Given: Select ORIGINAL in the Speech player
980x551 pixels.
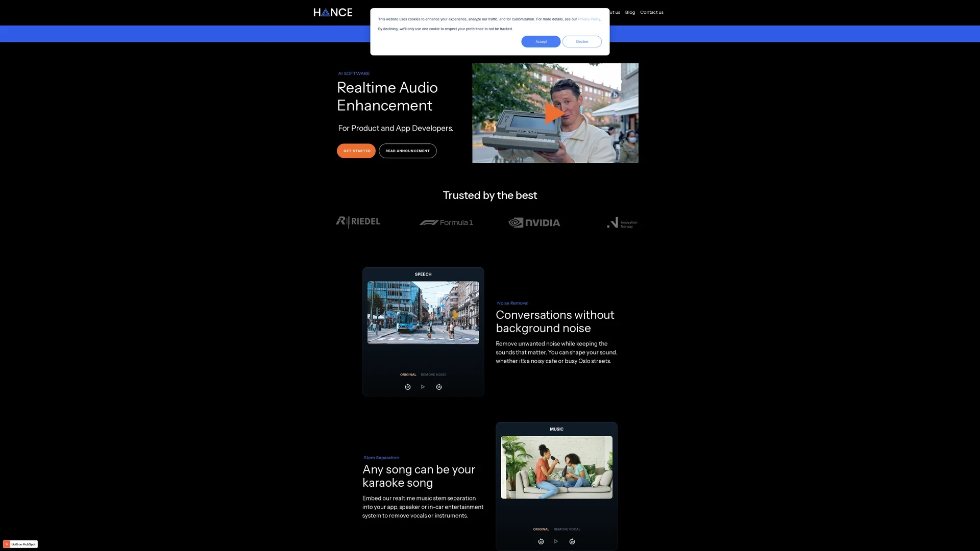Looking at the screenshot, I should [x=408, y=374].
